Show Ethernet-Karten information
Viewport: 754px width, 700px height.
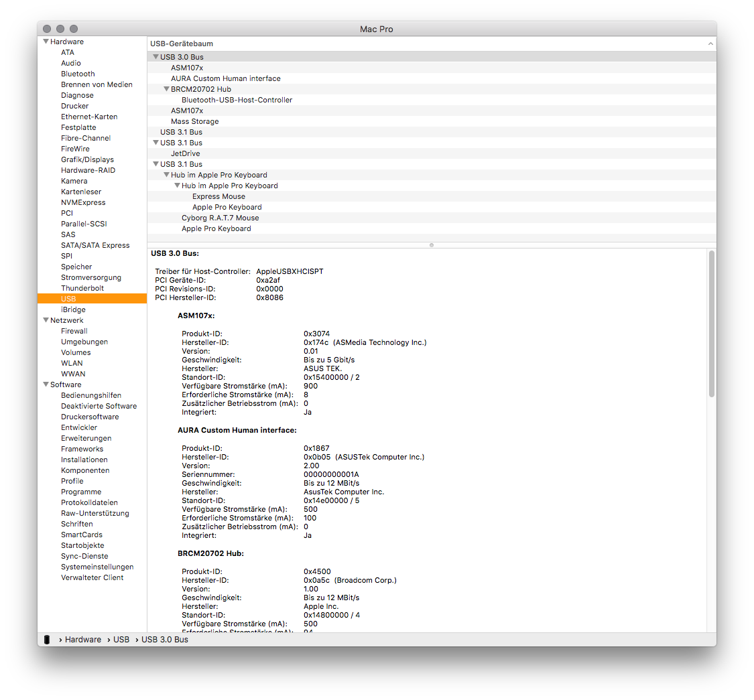point(89,117)
